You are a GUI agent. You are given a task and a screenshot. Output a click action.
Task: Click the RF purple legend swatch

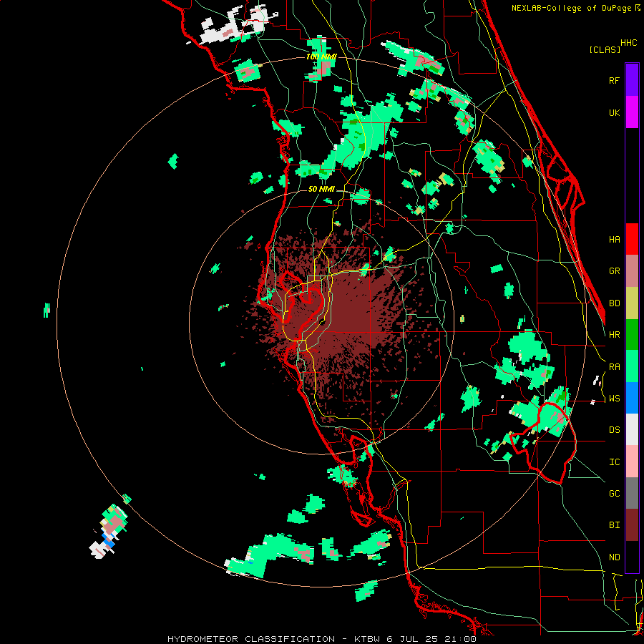pyautogui.click(x=632, y=80)
